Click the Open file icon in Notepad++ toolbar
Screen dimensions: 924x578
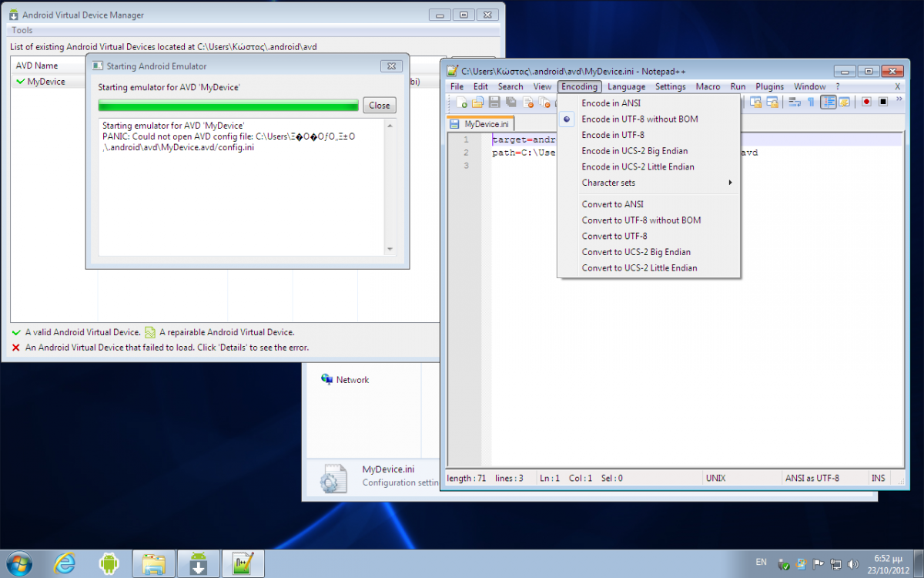tap(477, 102)
